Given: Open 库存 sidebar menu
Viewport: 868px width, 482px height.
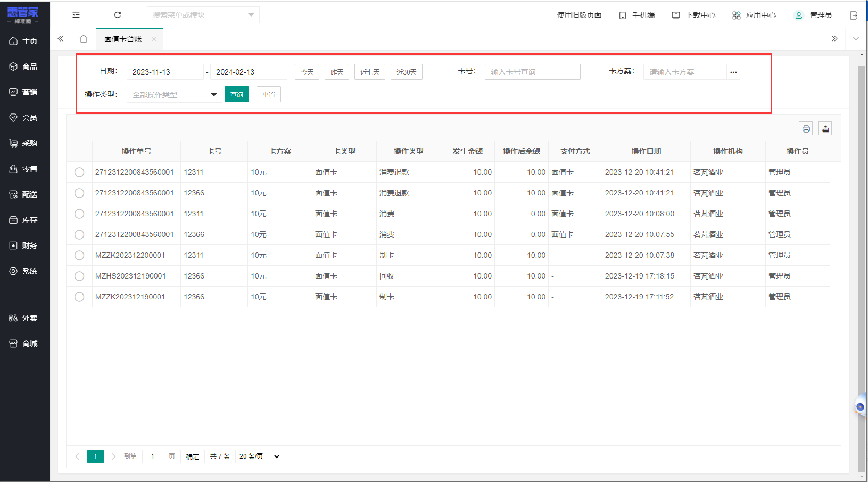Looking at the screenshot, I should [x=25, y=220].
